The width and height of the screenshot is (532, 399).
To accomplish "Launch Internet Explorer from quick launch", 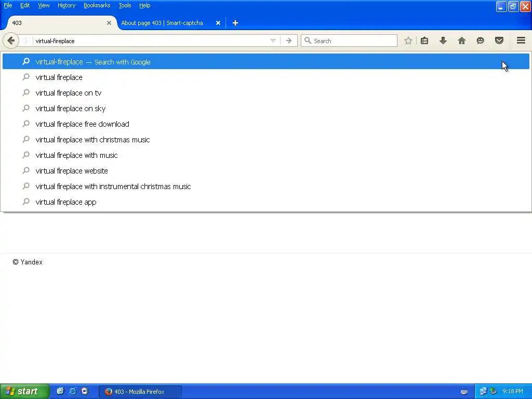I will (x=72, y=391).
